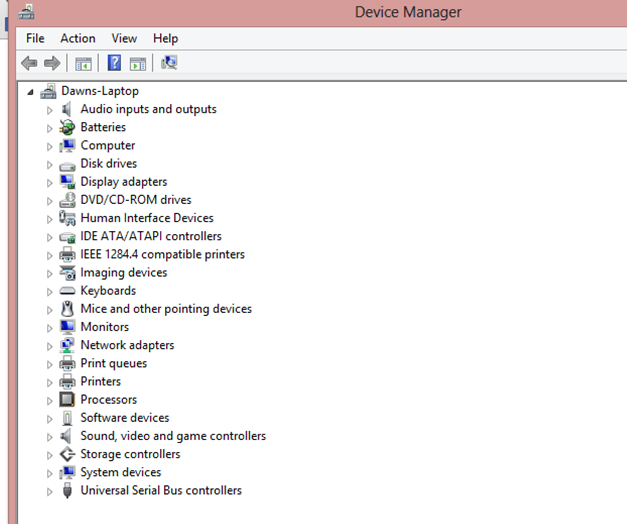Expand Sound, video and game controllers
627x524 pixels.
49,437
